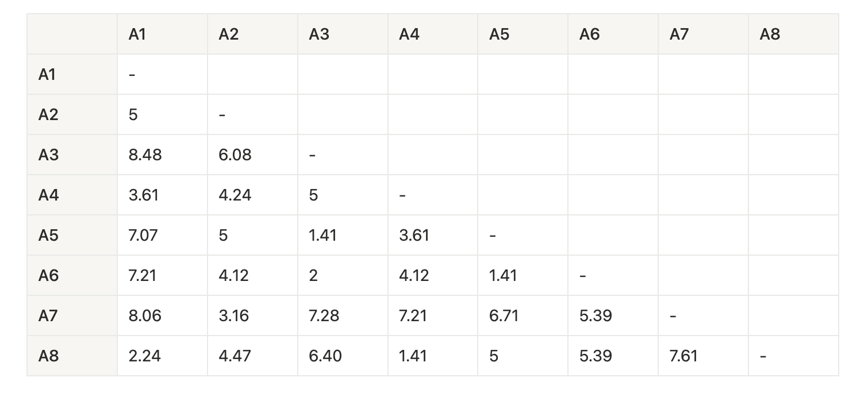Click the A1 column header

(137, 34)
